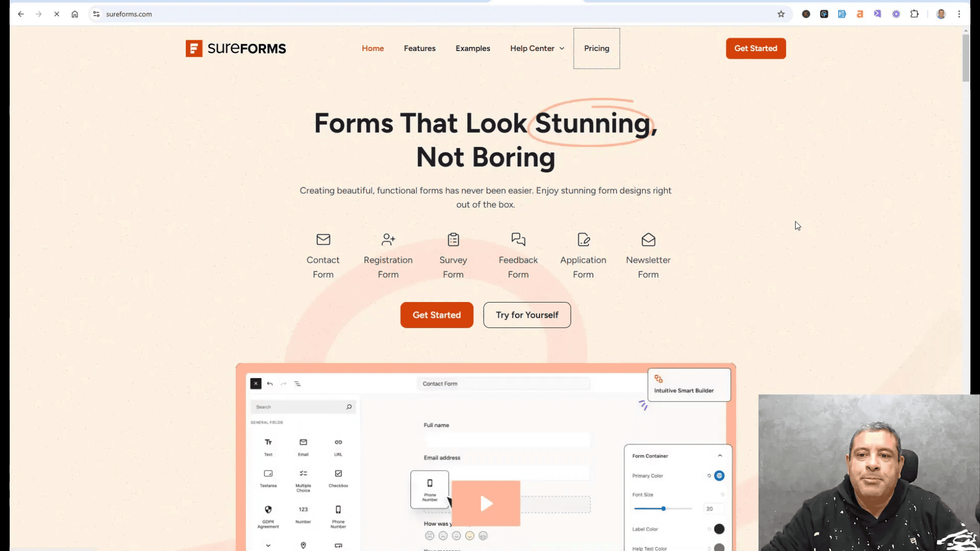Click the Try for Yourself button
This screenshot has height=551, width=980.
coord(527,315)
